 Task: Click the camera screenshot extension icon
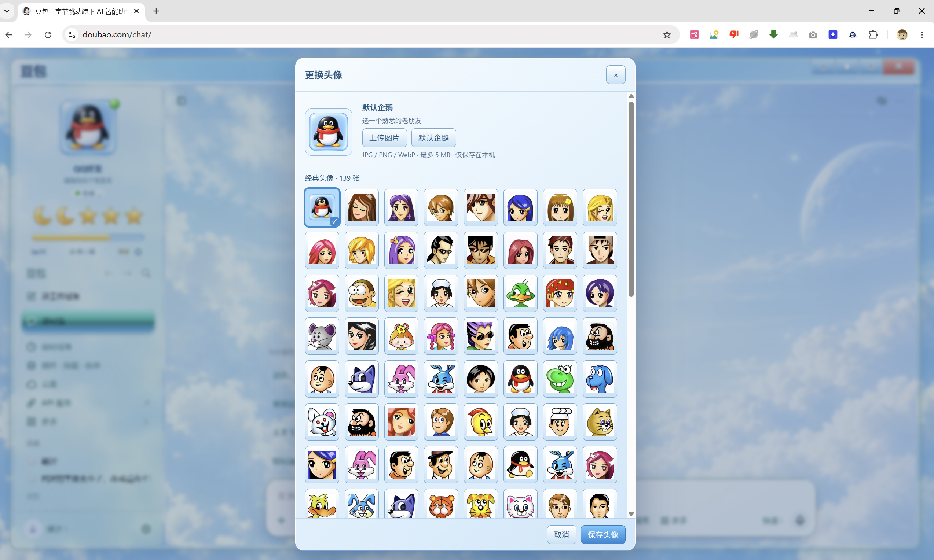click(813, 35)
